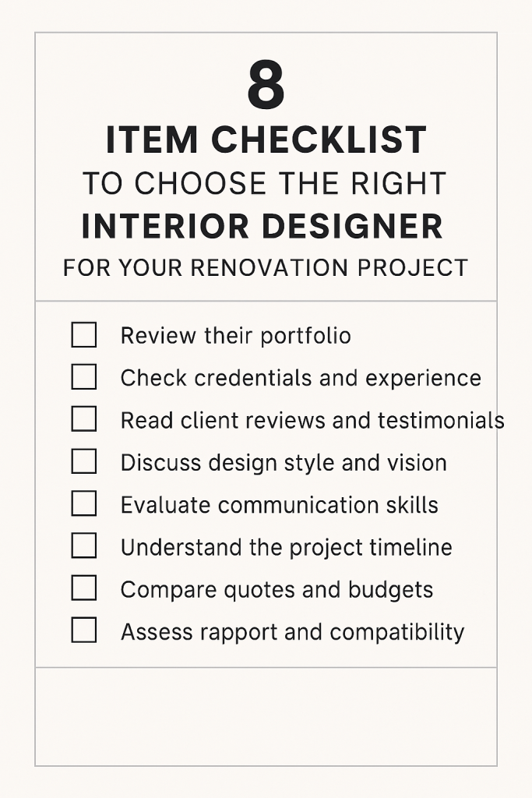Select the 'ITEM CHECKLIST' bold heading
532x798 pixels.
[266, 139]
